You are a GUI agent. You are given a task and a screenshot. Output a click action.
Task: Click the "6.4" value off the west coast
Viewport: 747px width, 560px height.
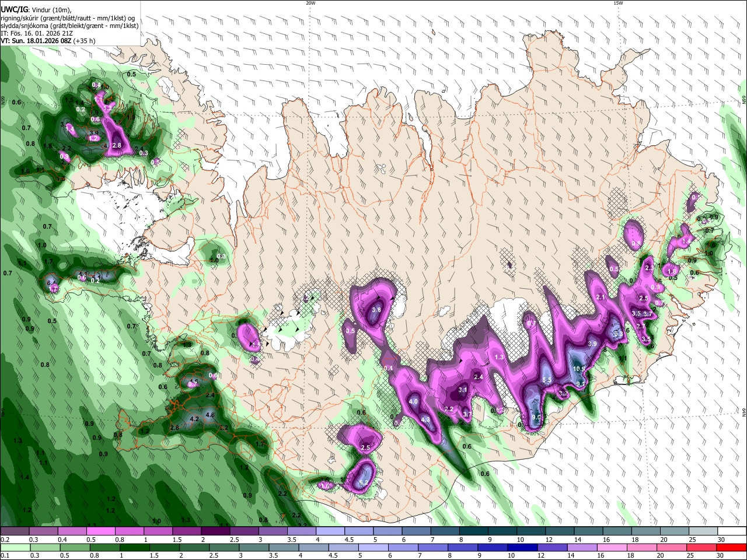point(51,283)
